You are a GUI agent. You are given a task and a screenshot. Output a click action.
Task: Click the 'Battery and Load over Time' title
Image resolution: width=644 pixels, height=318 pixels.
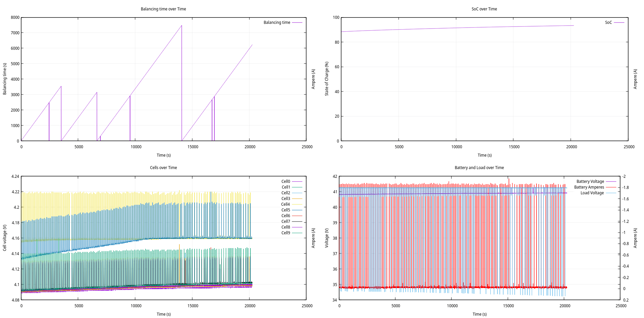479,168
